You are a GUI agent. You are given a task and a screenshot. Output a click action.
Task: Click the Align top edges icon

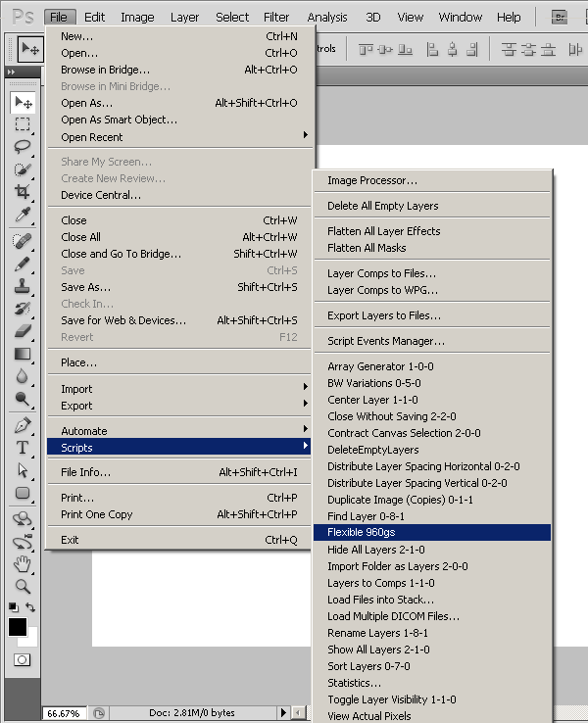click(x=366, y=49)
